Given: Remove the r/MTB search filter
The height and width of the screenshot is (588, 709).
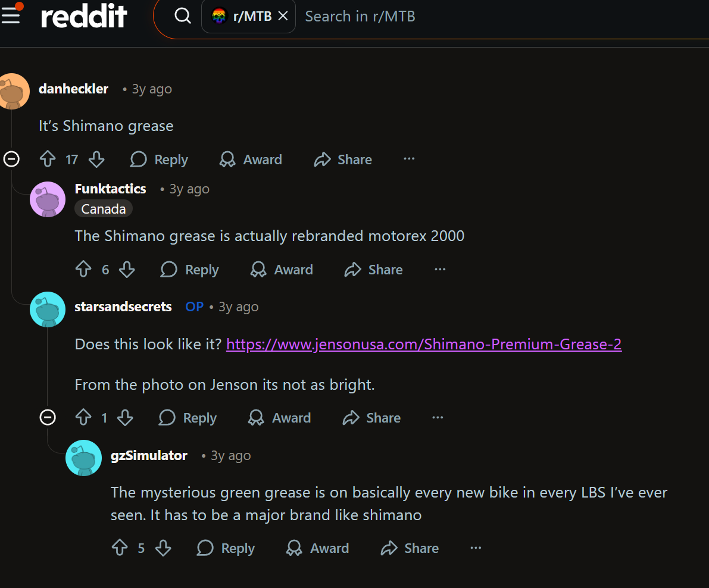Looking at the screenshot, I should 283,16.
